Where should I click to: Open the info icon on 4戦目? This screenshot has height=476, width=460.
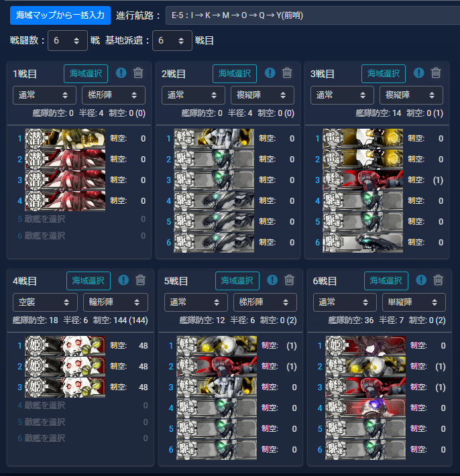tap(123, 280)
